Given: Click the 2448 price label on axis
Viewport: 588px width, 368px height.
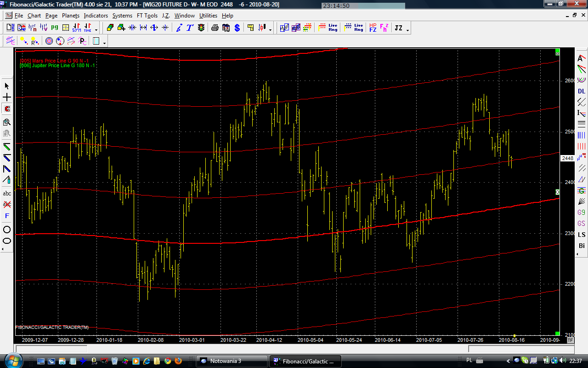Looking at the screenshot, I should point(568,158).
